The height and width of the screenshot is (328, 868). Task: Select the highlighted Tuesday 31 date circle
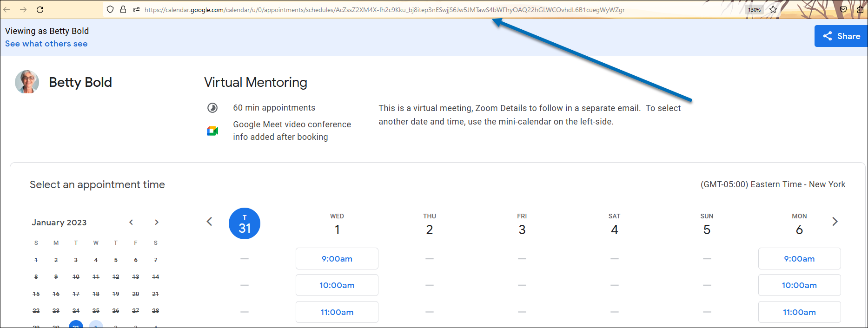tap(245, 223)
